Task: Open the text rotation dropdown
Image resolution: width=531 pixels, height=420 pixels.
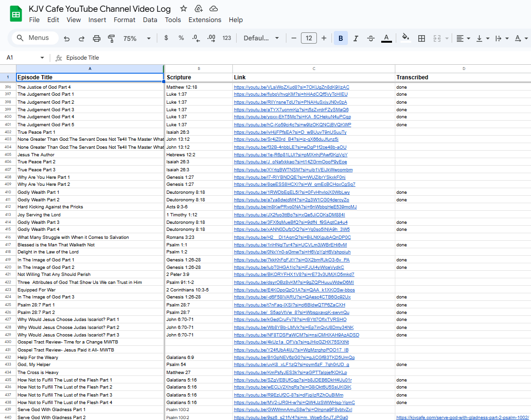Action: coord(521,38)
